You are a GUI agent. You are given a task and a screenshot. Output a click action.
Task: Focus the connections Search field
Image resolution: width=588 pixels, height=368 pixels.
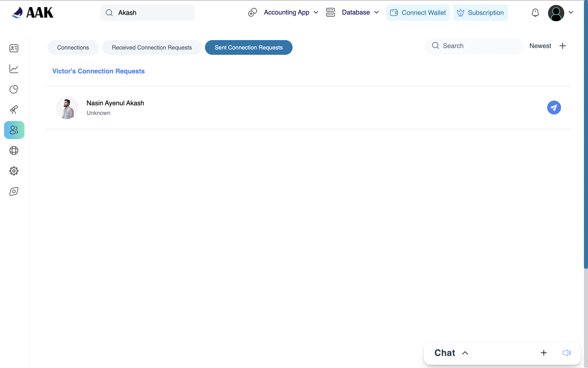point(473,46)
